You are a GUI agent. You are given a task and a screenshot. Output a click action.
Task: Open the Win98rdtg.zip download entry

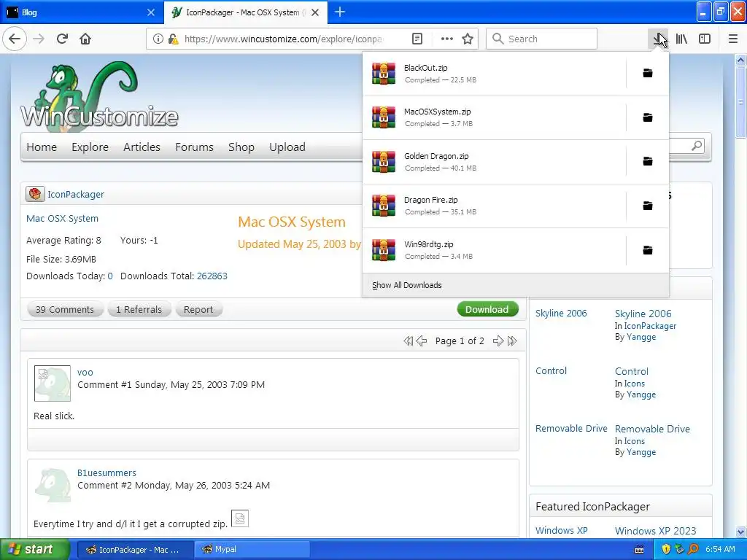click(x=494, y=250)
